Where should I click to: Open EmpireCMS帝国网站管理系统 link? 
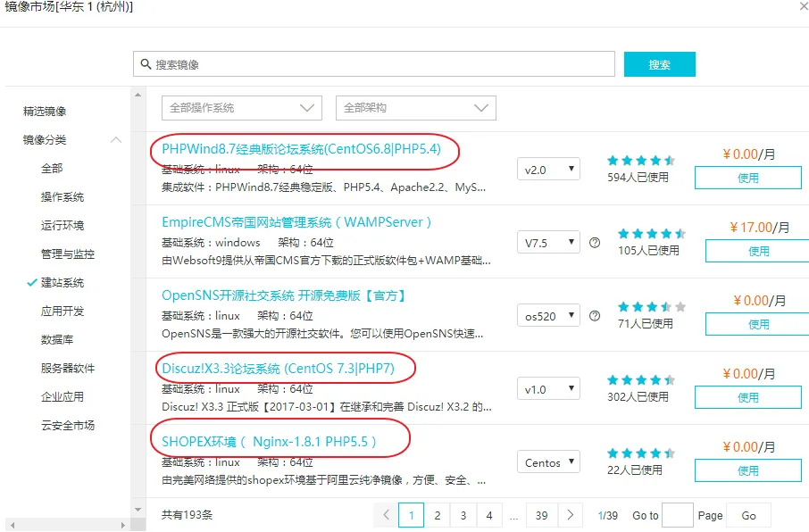296,222
